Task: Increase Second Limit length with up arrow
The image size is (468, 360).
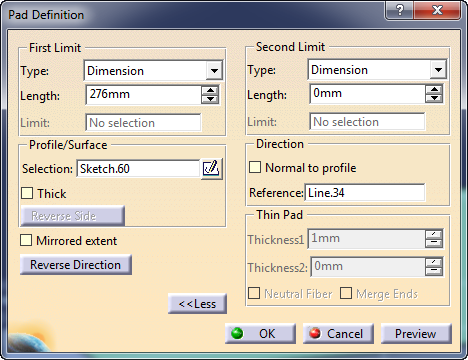Action: [434, 89]
